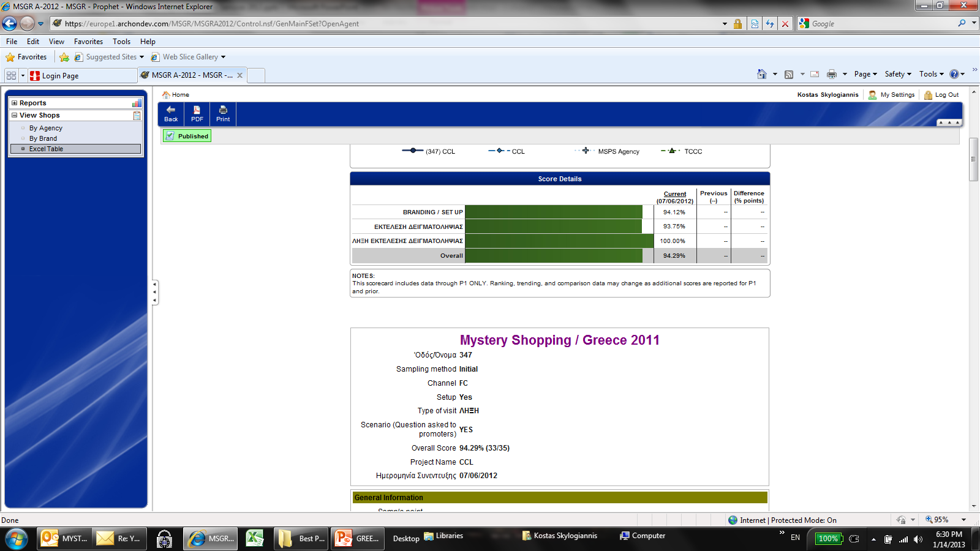Open the Excel taskbar icon
Viewport: 980px width, 551px height.
tap(254, 538)
